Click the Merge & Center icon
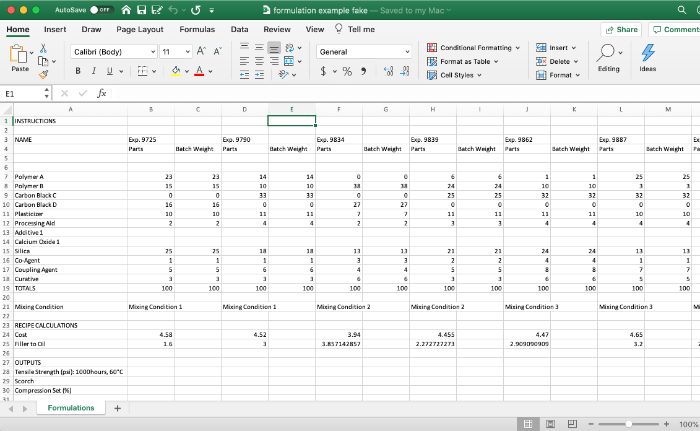700x431 pixels. point(289,61)
